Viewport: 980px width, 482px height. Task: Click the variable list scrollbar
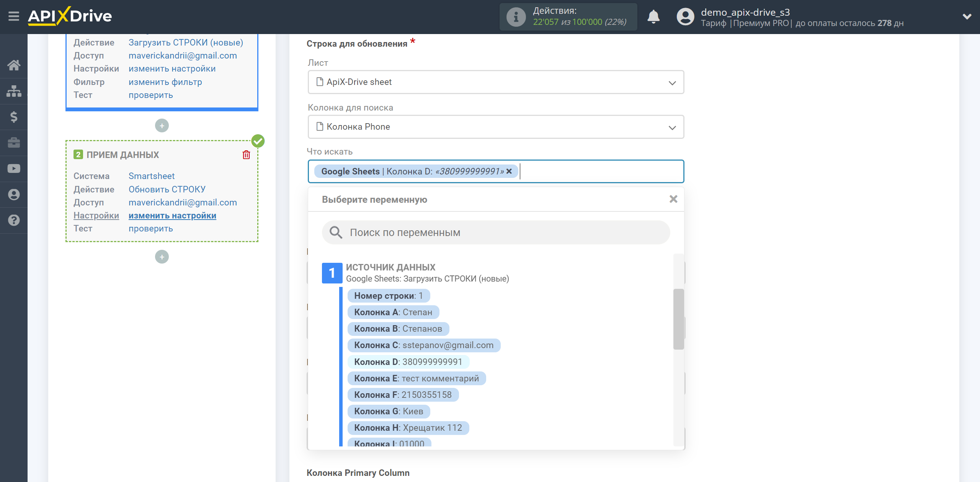coord(678,319)
